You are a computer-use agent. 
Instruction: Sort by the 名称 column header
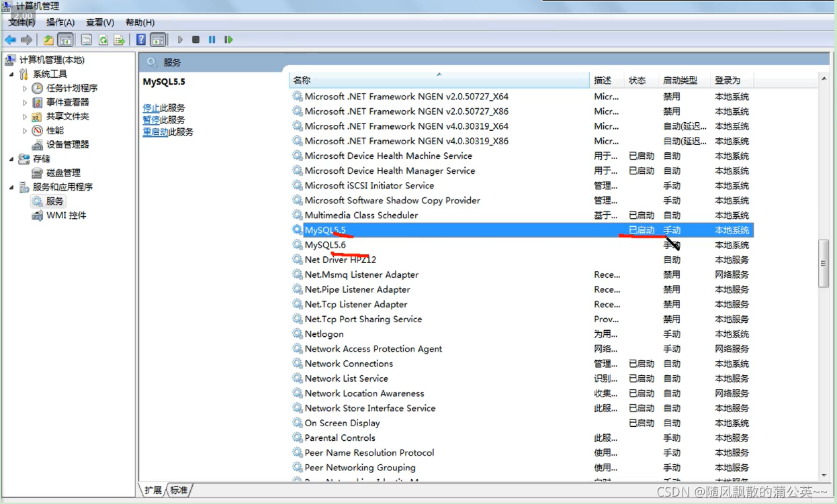tap(439, 80)
